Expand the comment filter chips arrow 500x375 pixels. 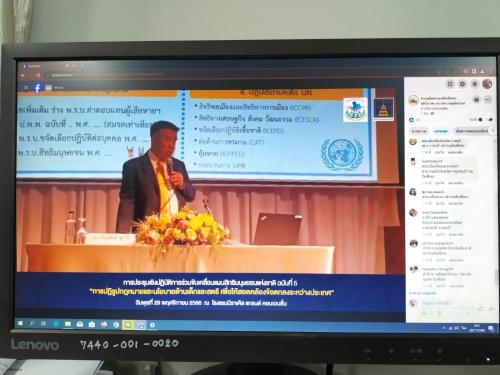[494, 131]
